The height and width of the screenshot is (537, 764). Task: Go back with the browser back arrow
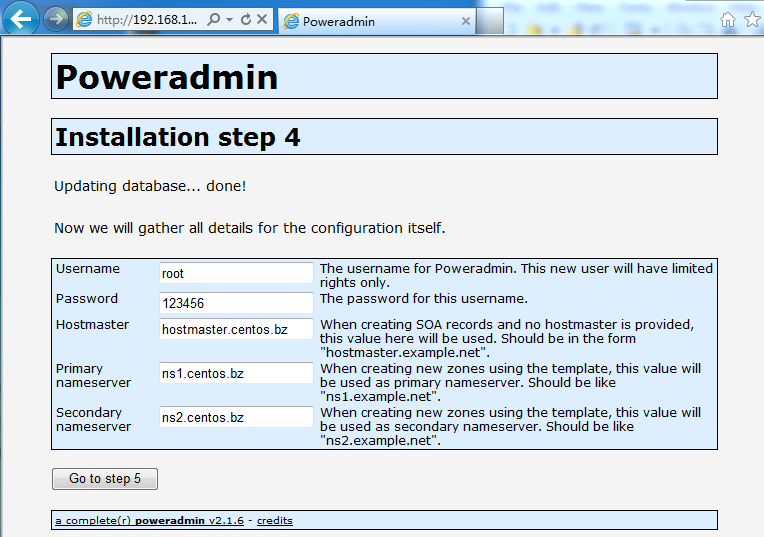pyautogui.click(x=20, y=19)
